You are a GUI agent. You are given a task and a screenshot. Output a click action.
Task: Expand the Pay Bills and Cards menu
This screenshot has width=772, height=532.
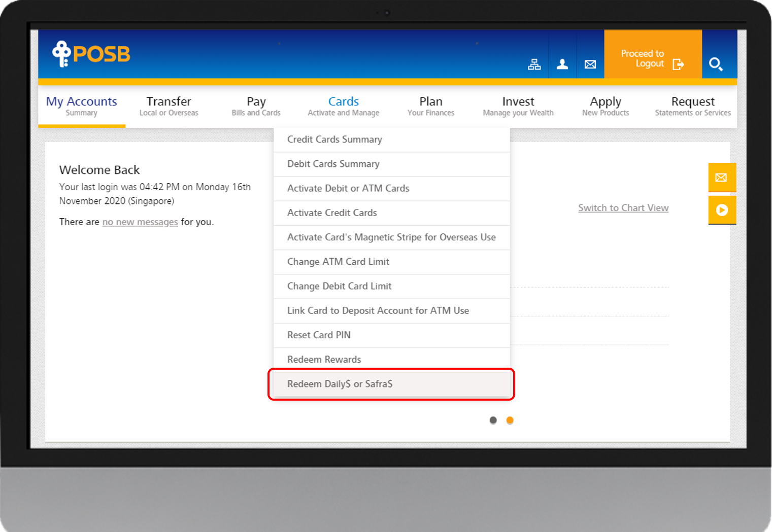[x=256, y=106]
